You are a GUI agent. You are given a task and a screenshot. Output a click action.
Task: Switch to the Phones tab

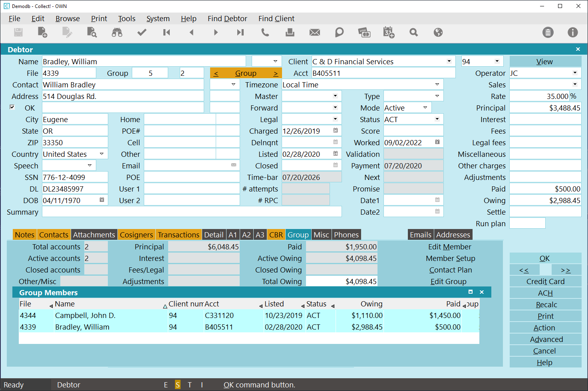[x=346, y=235]
